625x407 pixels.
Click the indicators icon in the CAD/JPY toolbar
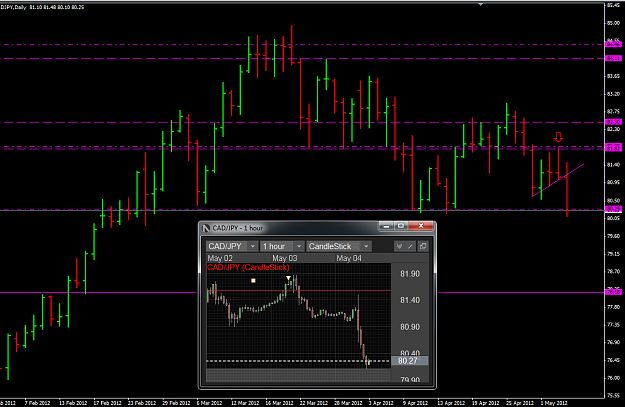(399, 246)
